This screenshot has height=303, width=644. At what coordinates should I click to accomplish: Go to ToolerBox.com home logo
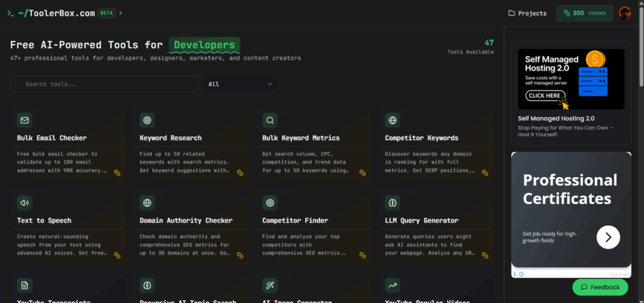55,13
